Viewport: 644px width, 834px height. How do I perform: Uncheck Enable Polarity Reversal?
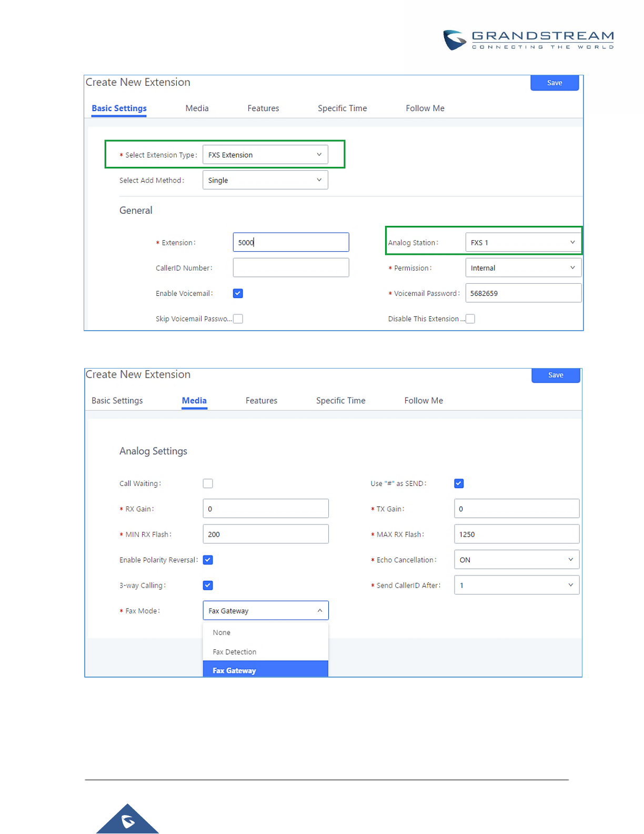208,560
